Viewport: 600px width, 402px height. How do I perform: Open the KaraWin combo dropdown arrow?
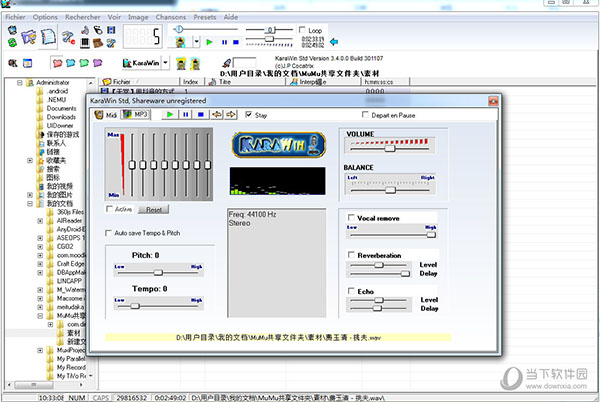pos(165,63)
